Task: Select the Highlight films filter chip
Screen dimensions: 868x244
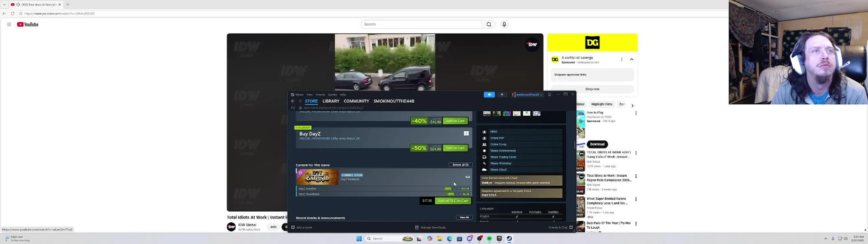Action: (x=601, y=104)
